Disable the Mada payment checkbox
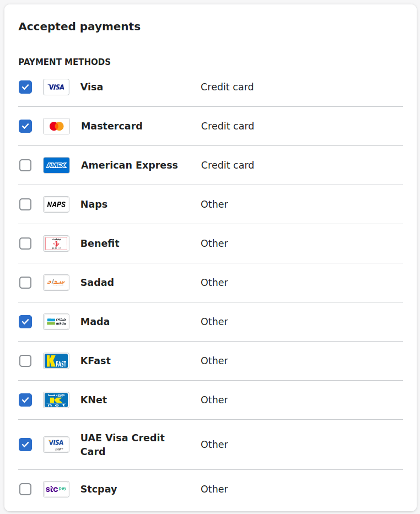 tap(25, 322)
